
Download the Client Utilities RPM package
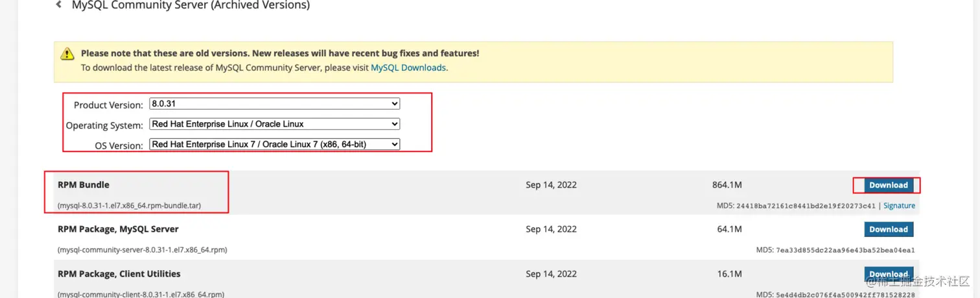(x=888, y=274)
